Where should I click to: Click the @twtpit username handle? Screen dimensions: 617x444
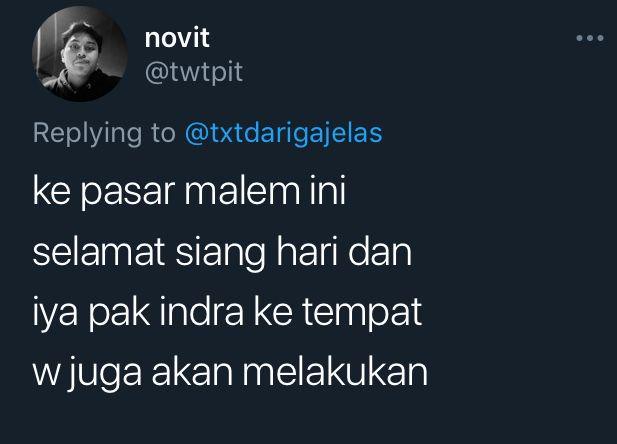tap(194, 72)
